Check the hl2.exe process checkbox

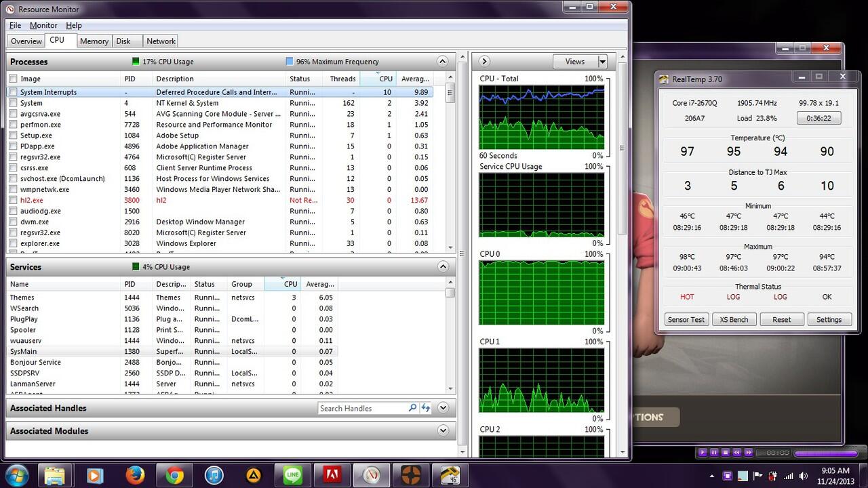(13, 201)
